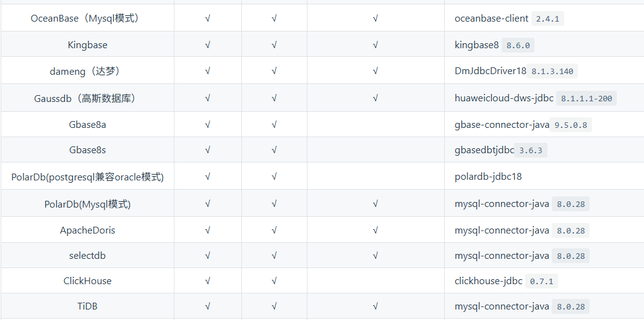644x320 pixels.
Task: Click the Gbase8a database name
Action: [87, 125]
